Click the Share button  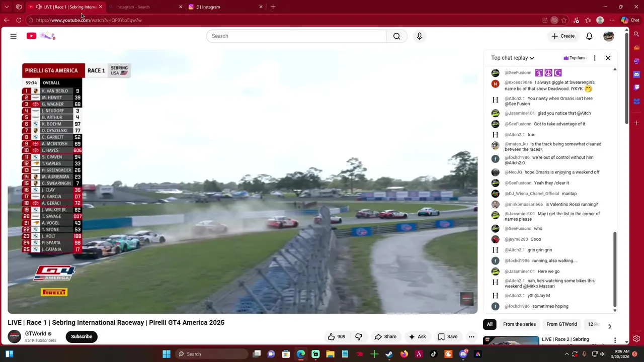point(385,337)
